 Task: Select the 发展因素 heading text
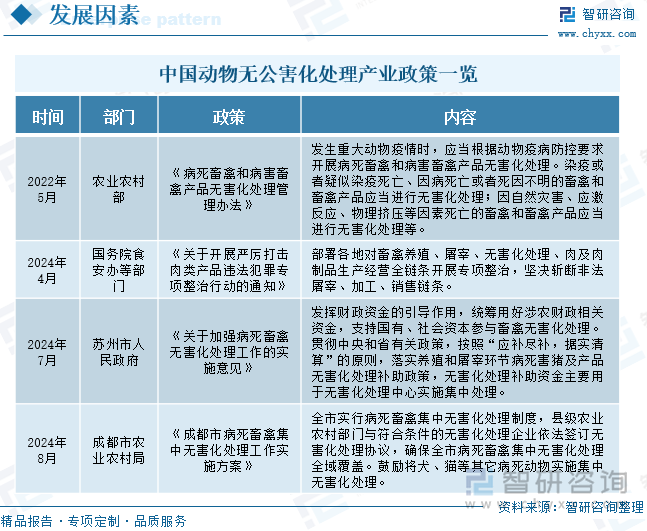[x=94, y=15]
